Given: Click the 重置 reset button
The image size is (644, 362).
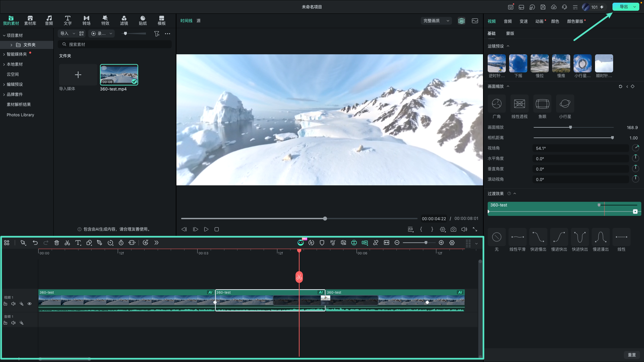Looking at the screenshot, I should pos(632,355).
